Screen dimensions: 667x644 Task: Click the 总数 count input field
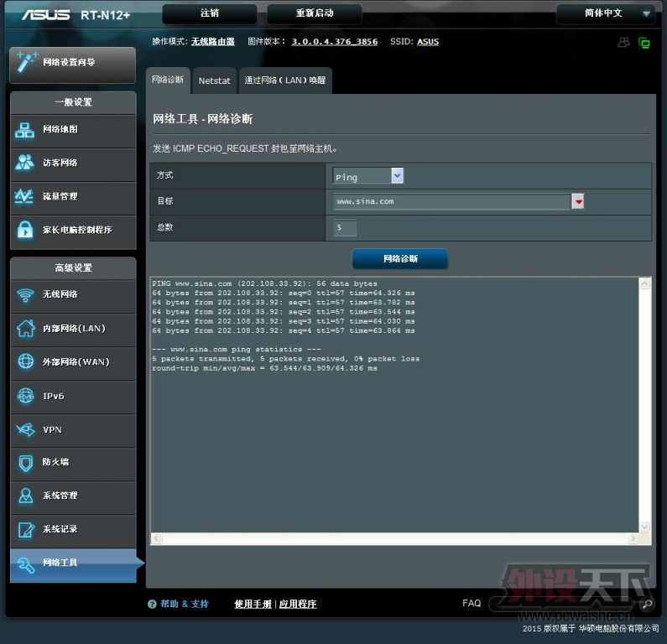pos(345,228)
